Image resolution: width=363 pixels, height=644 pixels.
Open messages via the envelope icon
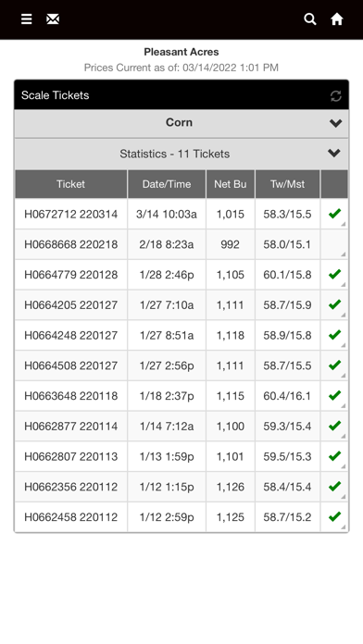point(53,19)
